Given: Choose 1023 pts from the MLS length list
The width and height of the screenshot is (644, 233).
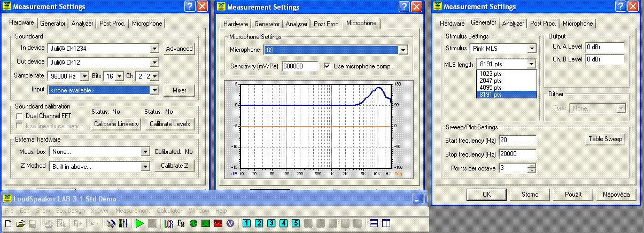Looking at the screenshot, I should click(x=506, y=74).
